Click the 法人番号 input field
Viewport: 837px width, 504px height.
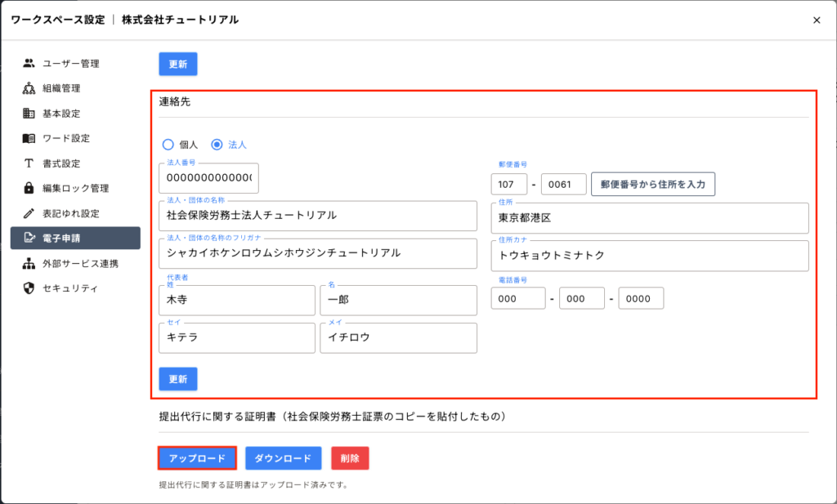click(x=209, y=178)
